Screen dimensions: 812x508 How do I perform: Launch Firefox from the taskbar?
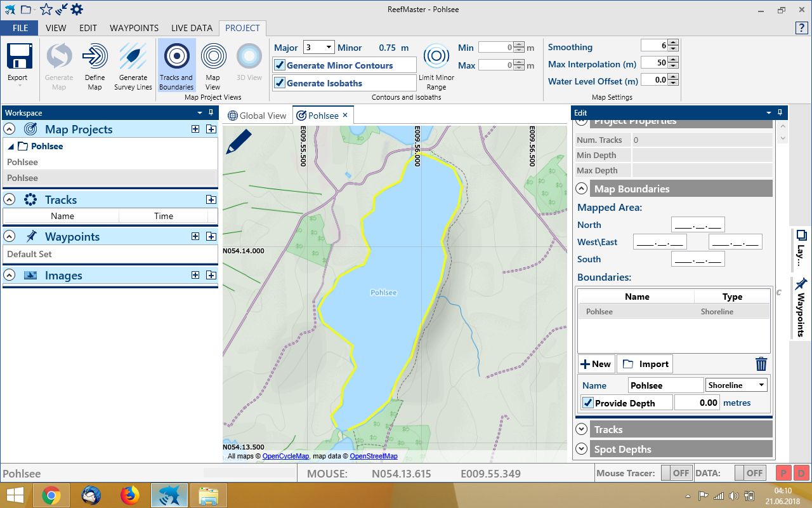coord(129,495)
